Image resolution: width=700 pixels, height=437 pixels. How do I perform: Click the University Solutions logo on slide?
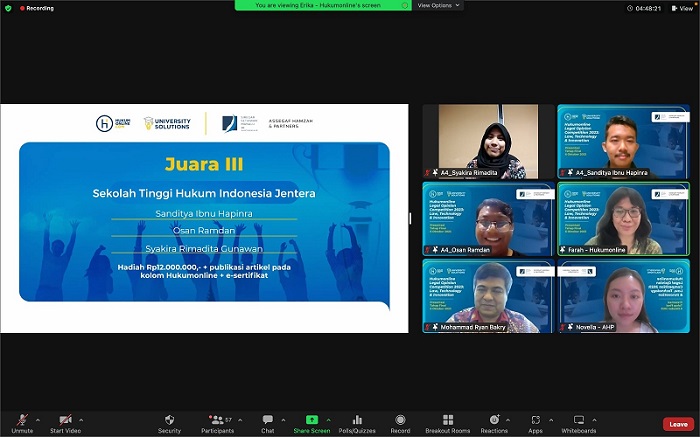pos(167,124)
